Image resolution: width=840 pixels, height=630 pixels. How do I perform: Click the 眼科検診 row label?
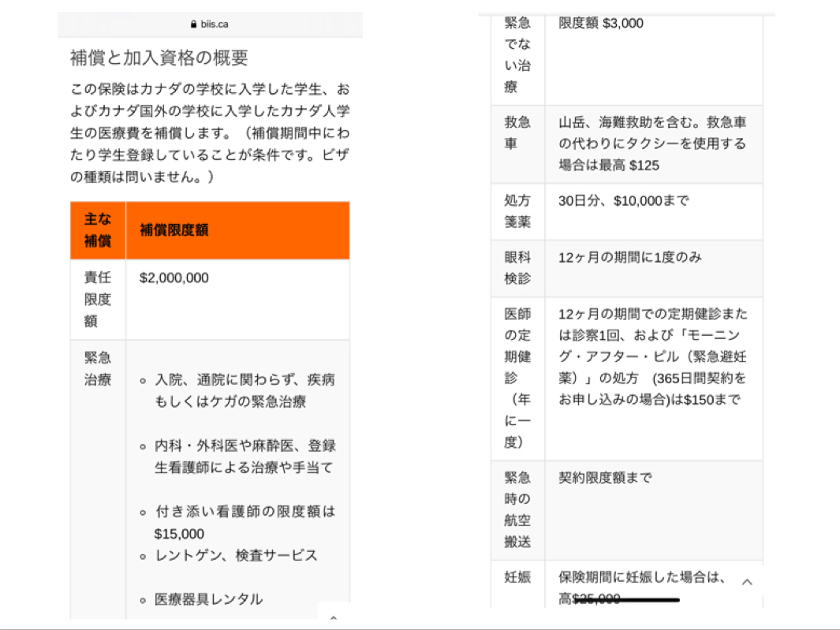(x=517, y=267)
